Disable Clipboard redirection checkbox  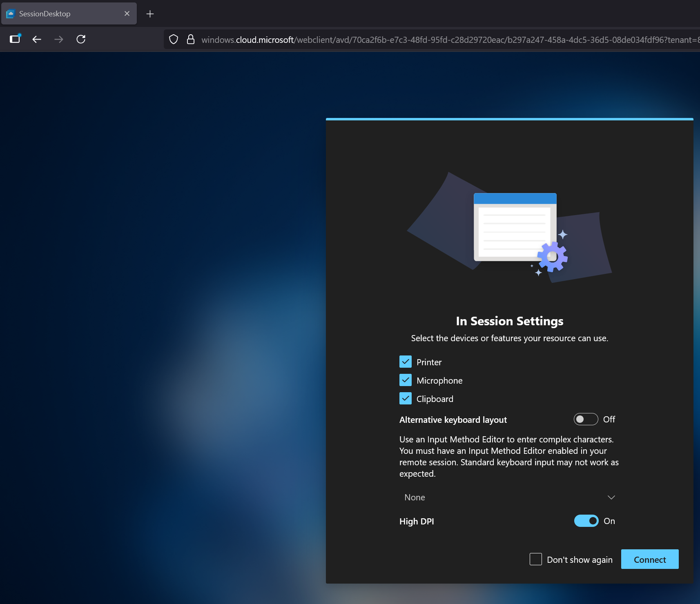[405, 398]
